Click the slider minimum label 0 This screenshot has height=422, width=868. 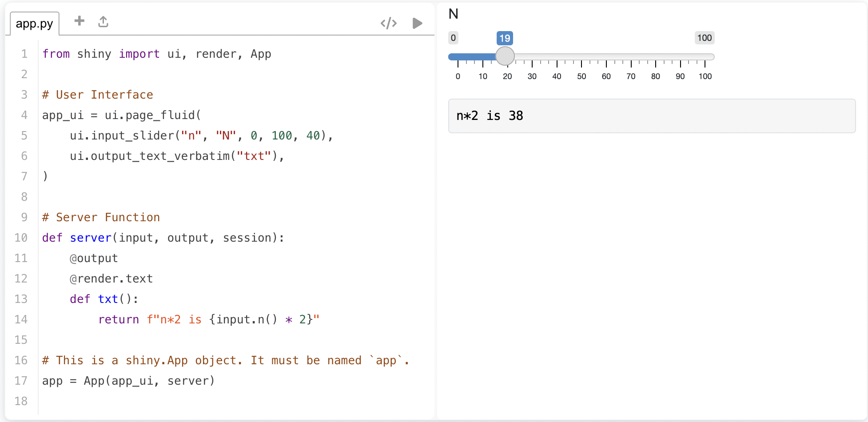tap(453, 38)
